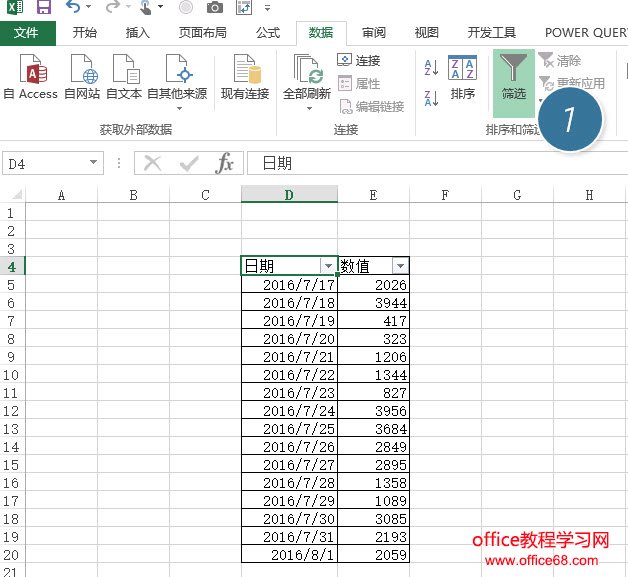Image resolution: width=628 pixels, height=577 pixels.
Task: Select column E header
Action: (x=373, y=195)
